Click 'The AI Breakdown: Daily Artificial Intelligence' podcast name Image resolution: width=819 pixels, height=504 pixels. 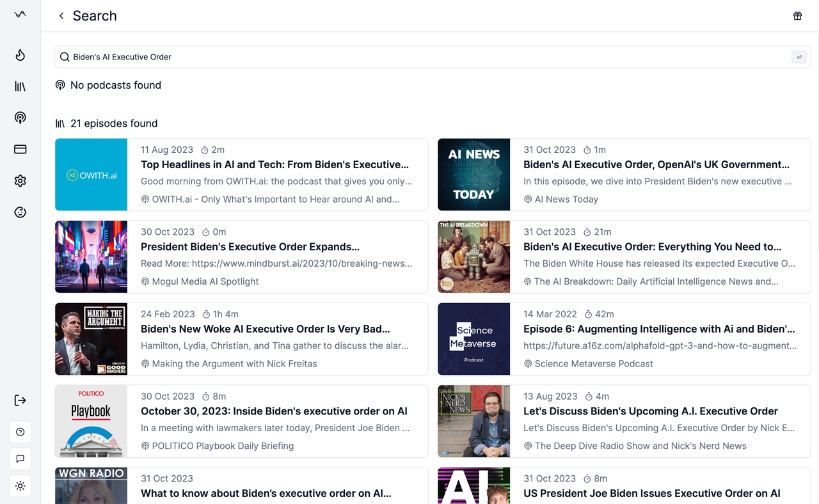point(656,281)
